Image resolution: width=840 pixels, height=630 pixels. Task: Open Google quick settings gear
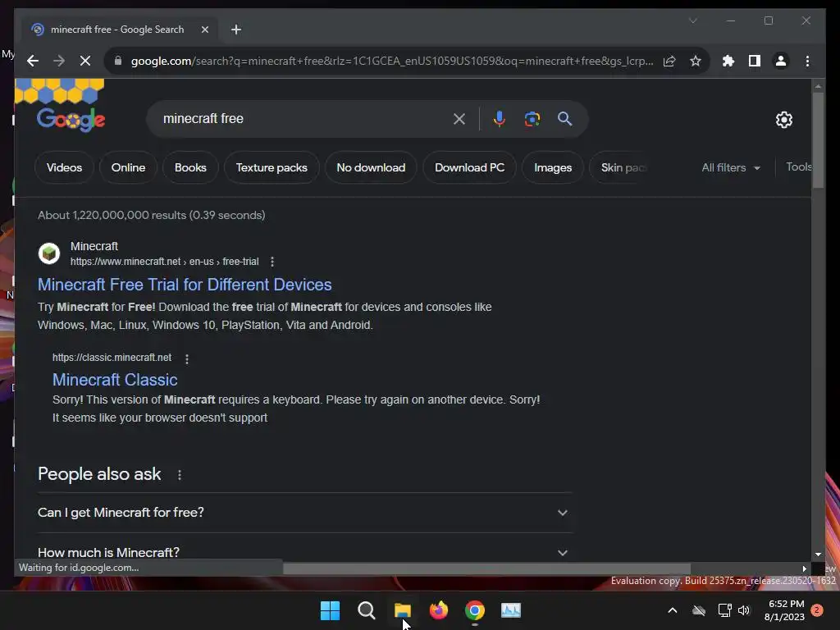(x=784, y=120)
